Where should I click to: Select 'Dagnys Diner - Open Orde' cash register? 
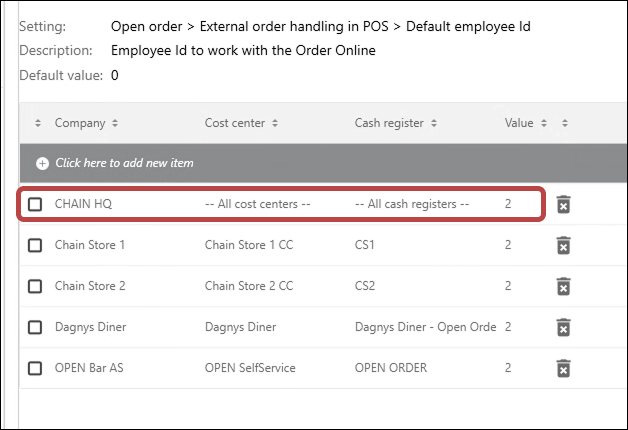[426, 327]
